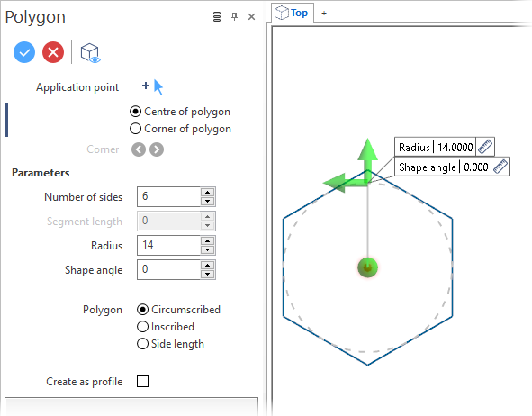
Task: Decrease Radius value with down arrow
Action: (x=207, y=250)
